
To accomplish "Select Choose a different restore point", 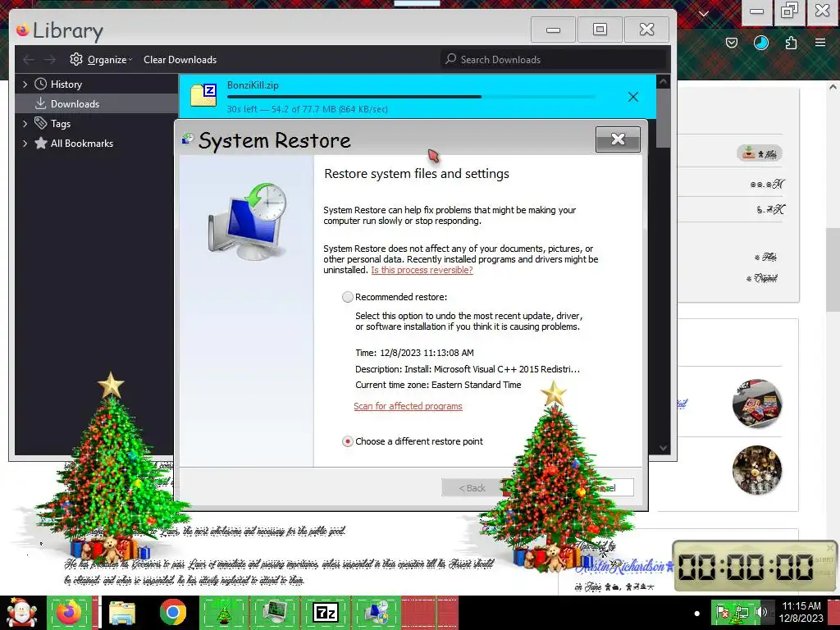I will [348, 441].
